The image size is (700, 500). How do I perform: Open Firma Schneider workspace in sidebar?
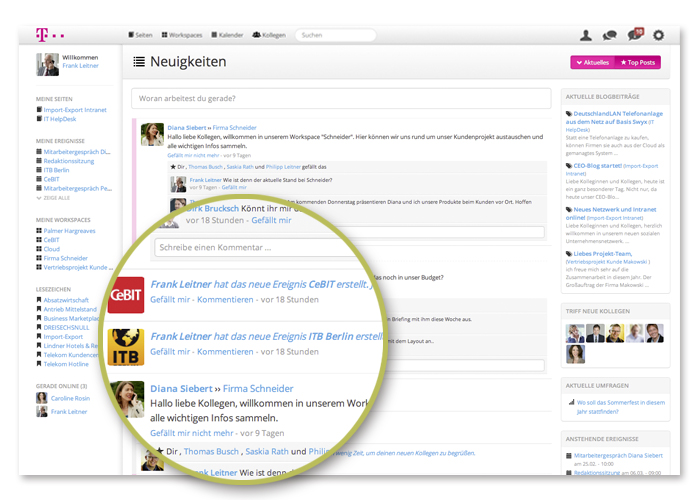coord(66,258)
